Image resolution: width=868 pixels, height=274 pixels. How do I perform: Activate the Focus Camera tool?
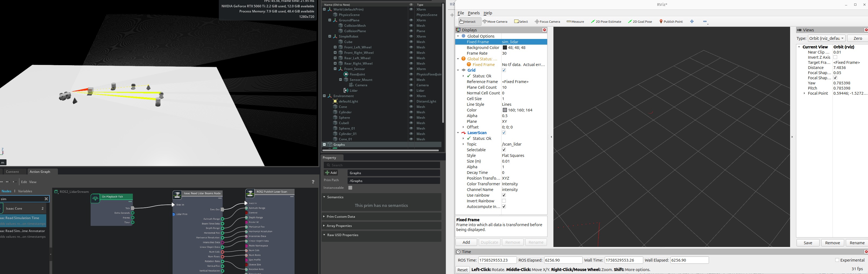[x=547, y=22]
